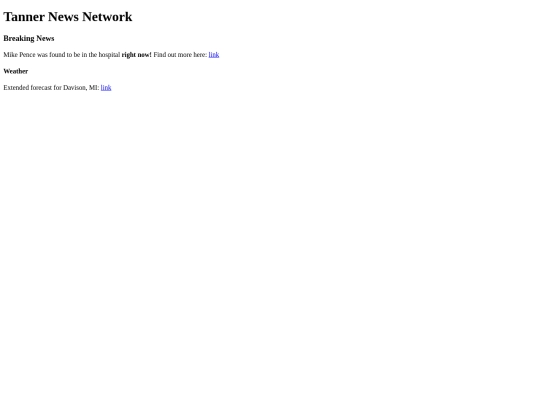Click the word 'Network' in the main title
This screenshot has height=405, width=540.
(x=107, y=17)
